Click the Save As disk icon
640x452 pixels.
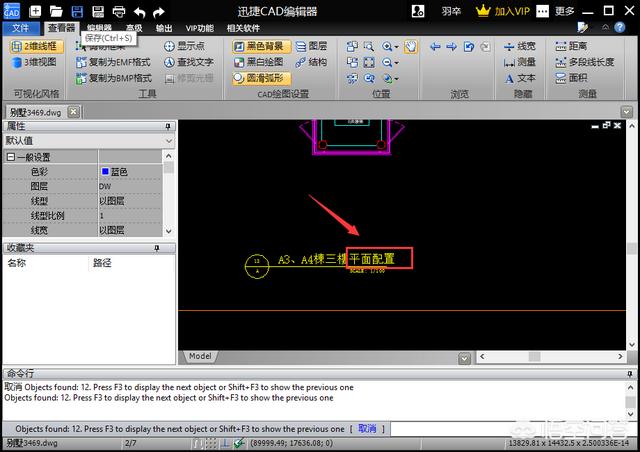click(98, 11)
